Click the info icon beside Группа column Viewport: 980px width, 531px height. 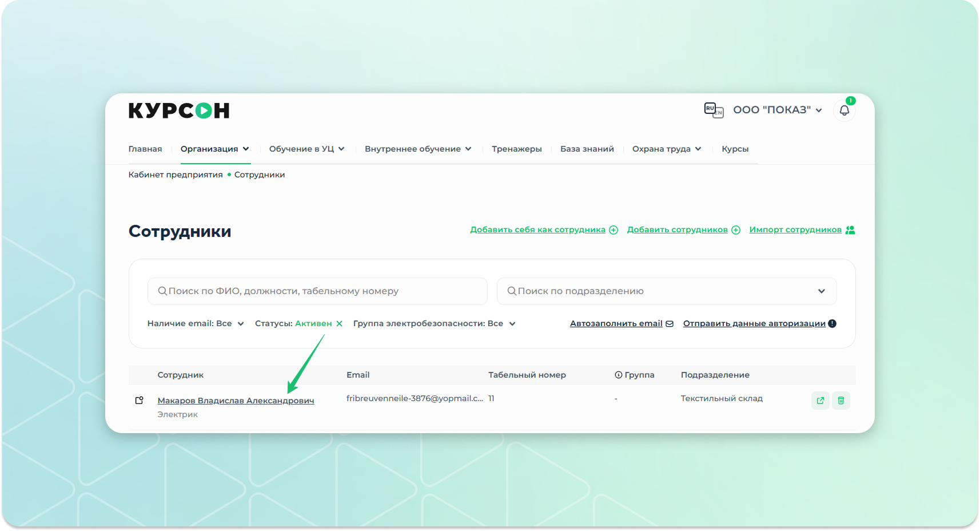[618, 375]
